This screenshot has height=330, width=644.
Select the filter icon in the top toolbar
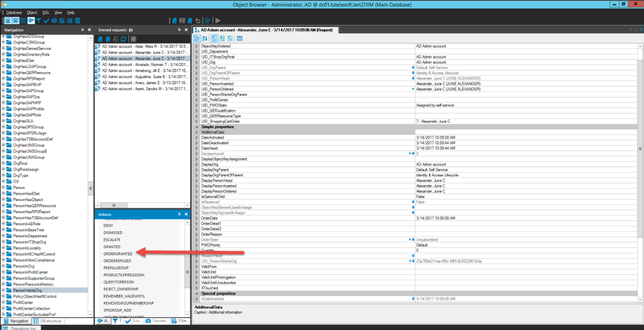coord(39,20)
